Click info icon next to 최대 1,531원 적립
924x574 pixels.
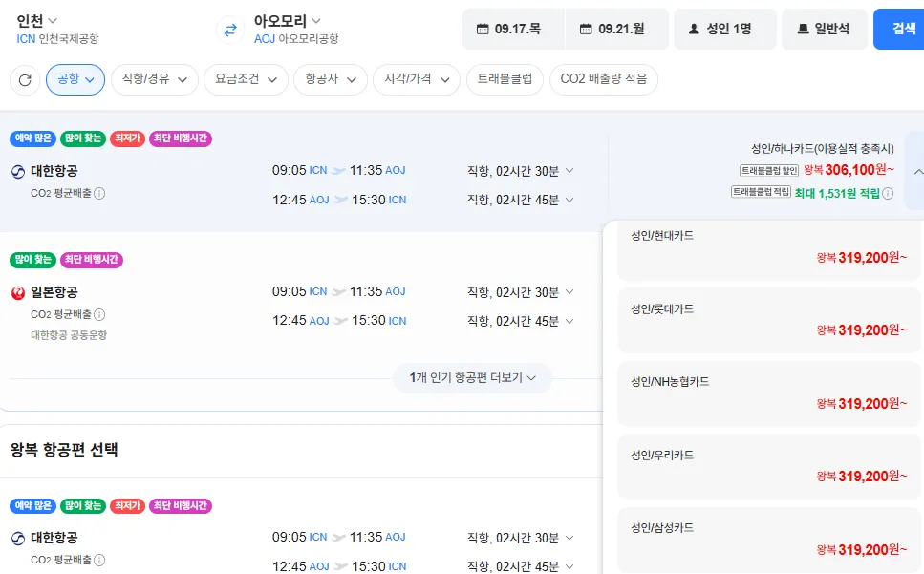click(x=888, y=193)
